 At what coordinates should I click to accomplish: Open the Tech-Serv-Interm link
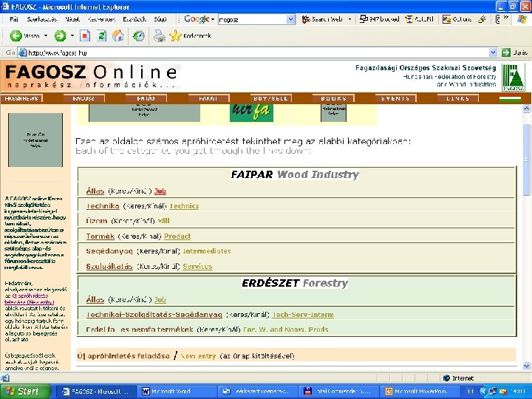click(x=303, y=315)
